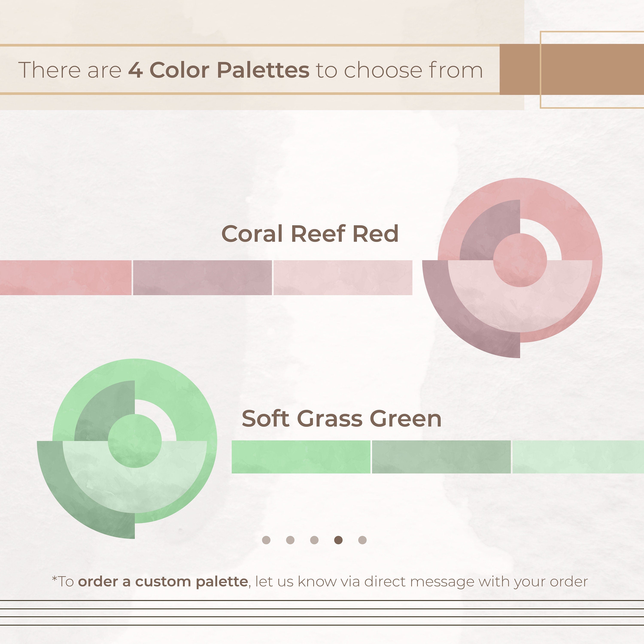
Task: Open the "order a custom palette" text
Action: pyautogui.click(x=163, y=582)
